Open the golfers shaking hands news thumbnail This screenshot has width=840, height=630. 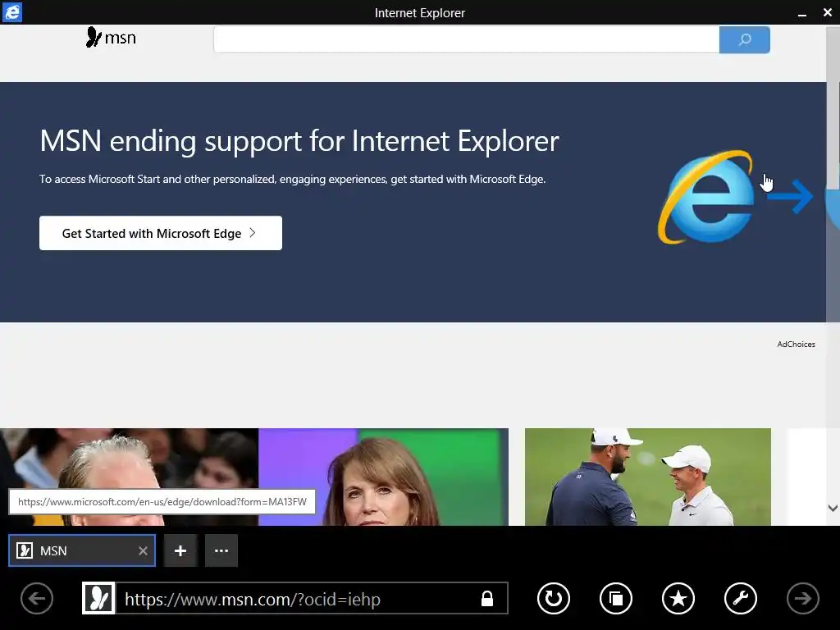[648, 477]
